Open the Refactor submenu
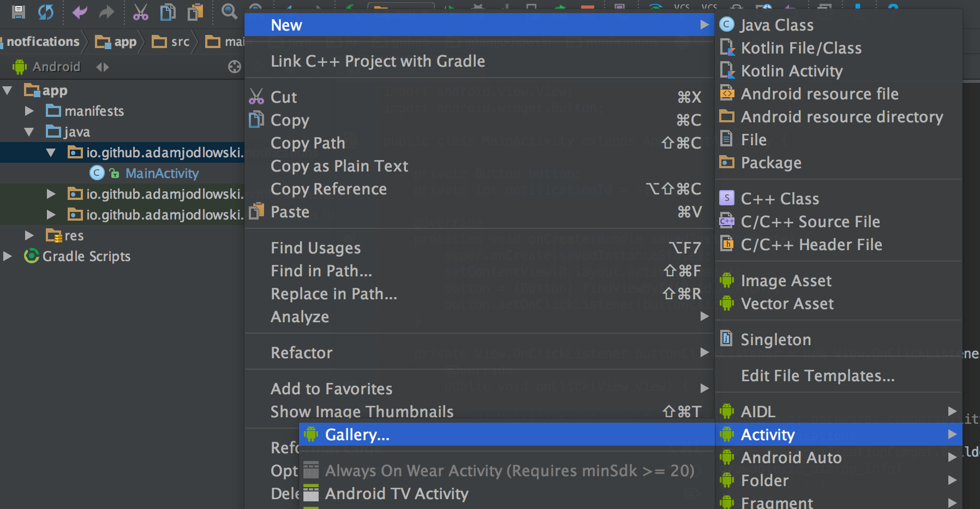This screenshot has width=980, height=509. tap(479, 353)
